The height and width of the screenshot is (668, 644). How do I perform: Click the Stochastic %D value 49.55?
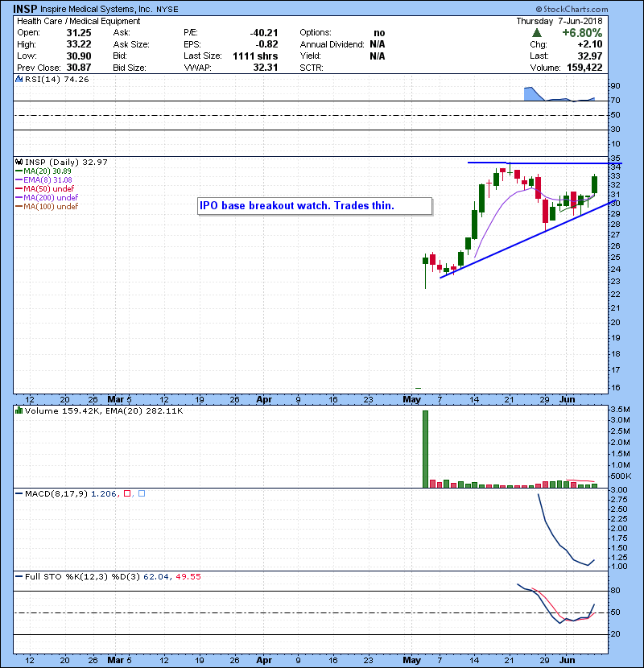point(188,577)
